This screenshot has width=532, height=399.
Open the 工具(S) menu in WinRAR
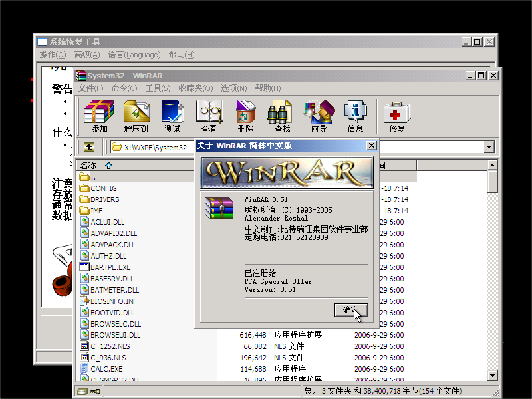158,88
